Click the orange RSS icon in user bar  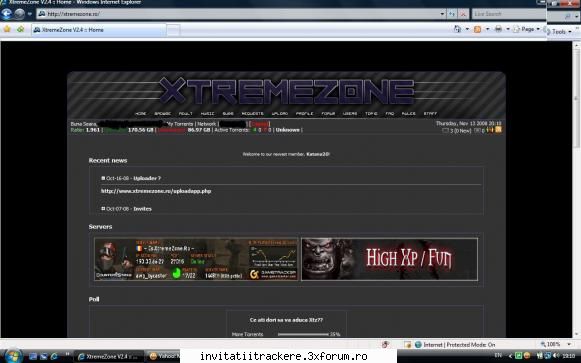click(x=498, y=130)
